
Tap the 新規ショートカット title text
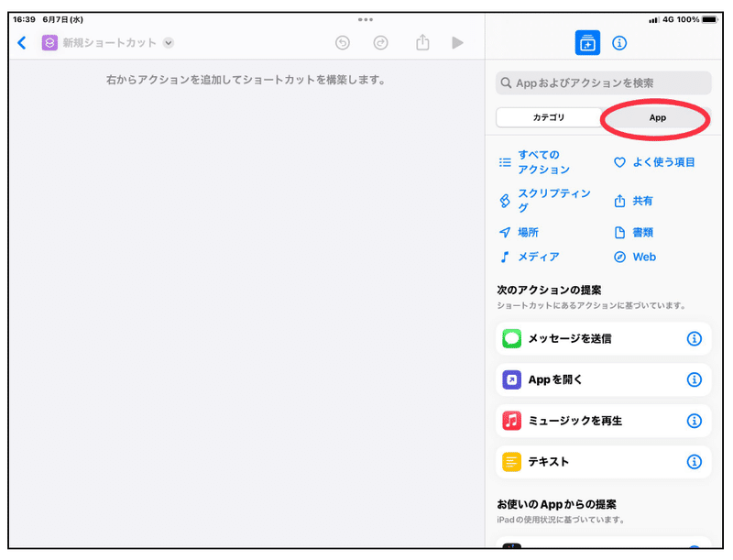tap(109, 43)
